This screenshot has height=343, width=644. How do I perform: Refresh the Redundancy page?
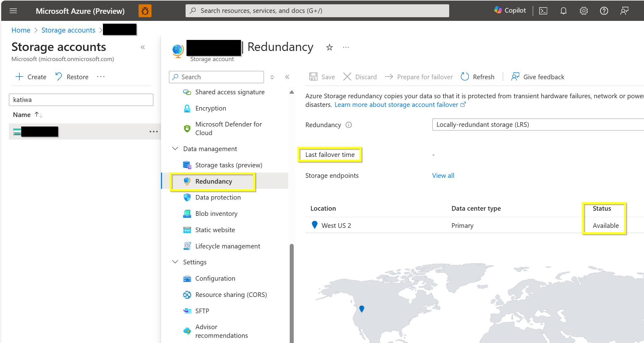click(x=478, y=77)
